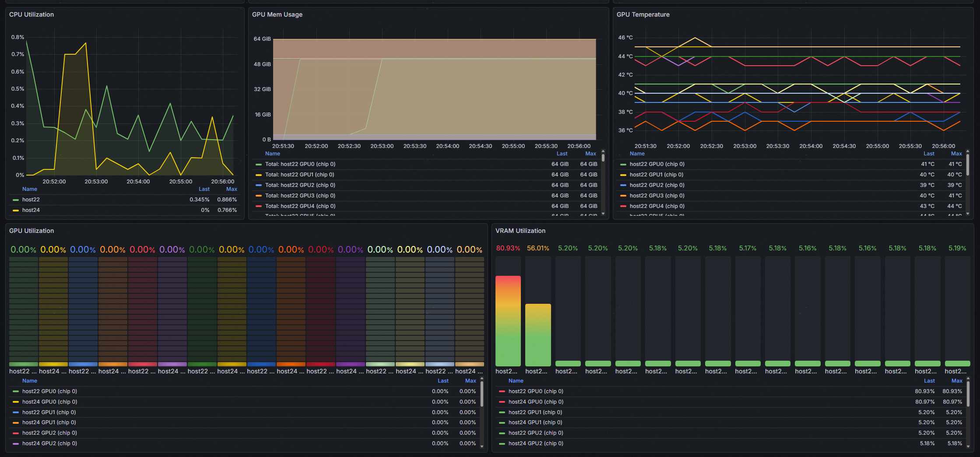Click red series icon for host24 GPU0 in VRAM legend
Viewport: 980px width, 457px height.
pos(502,402)
